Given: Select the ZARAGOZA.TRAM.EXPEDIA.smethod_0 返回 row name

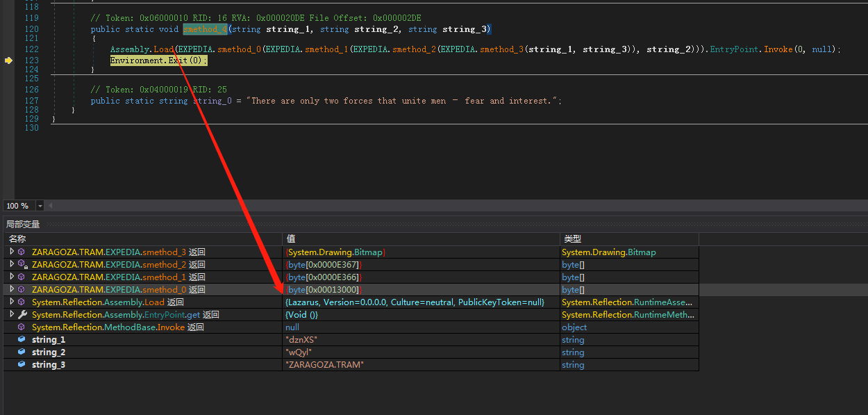Looking at the screenshot, I should 119,290.
